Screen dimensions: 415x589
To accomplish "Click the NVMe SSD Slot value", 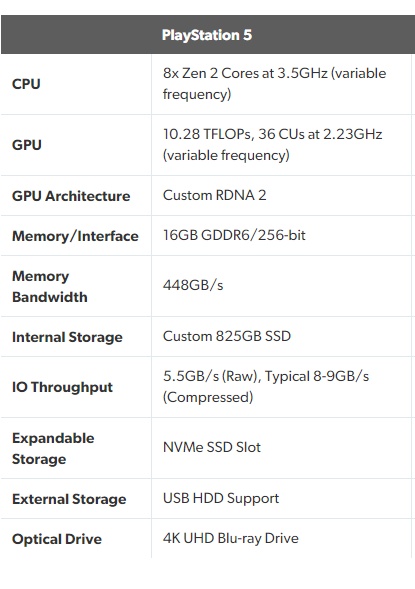I will pyautogui.click(x=212, y=447).
